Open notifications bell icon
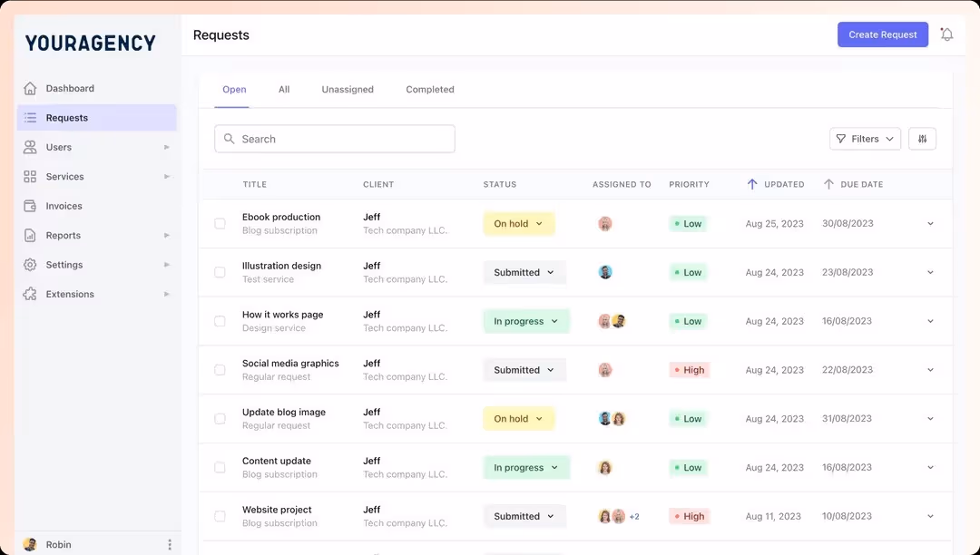Screen dimensions: 980x555 [946, 34]
